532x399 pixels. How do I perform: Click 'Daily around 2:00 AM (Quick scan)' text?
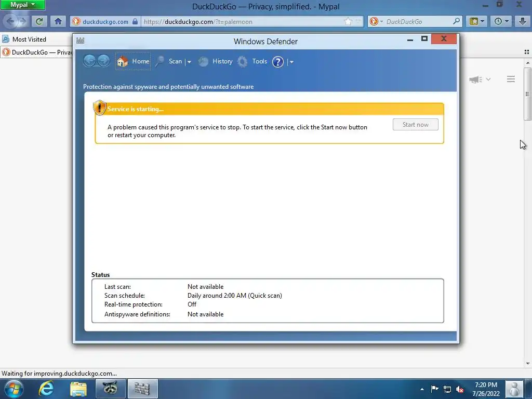pos(235,296)
